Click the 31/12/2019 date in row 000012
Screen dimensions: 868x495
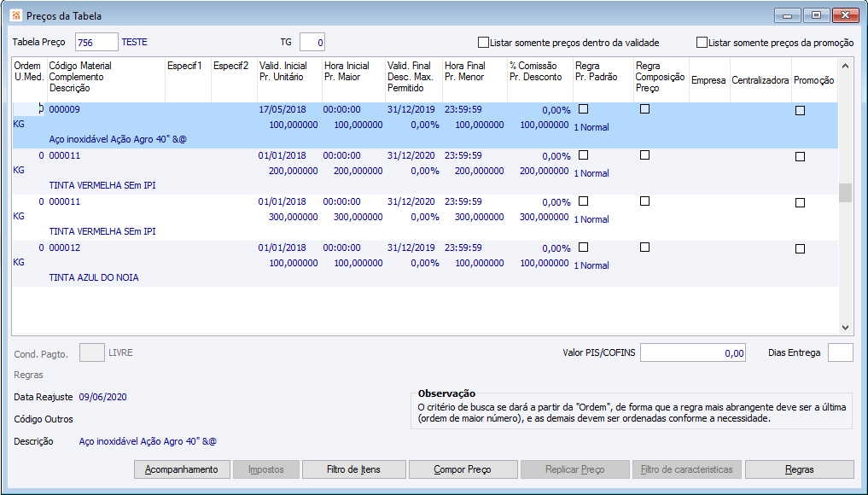tap(411, 247)
